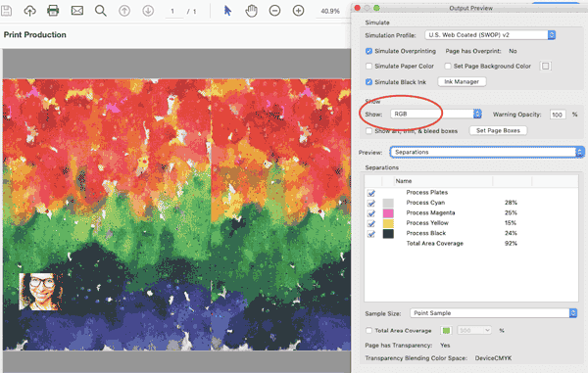Image resolution: width=588 pixels, height=373 pixels.
Task: Click the Process Yellow color swatch
Action: tap(388, 223)
